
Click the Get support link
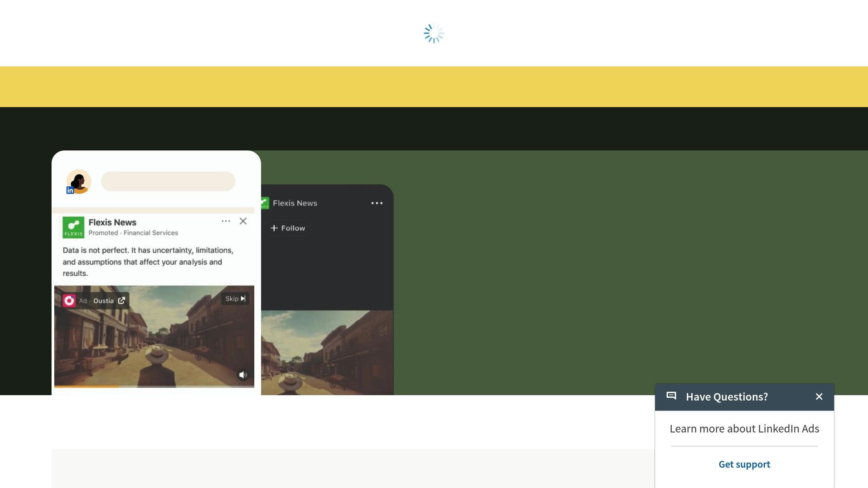pos(744,464)
